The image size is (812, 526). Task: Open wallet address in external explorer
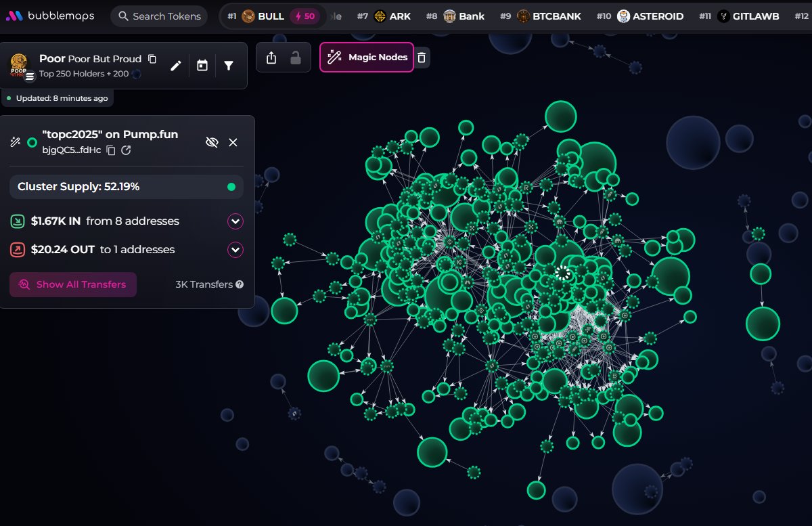point(126,150)
